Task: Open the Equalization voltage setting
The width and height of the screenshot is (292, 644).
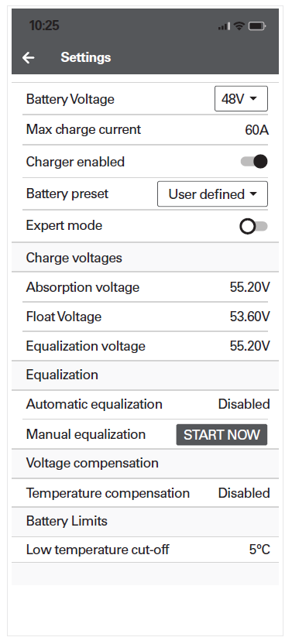Action: point(145,346)
